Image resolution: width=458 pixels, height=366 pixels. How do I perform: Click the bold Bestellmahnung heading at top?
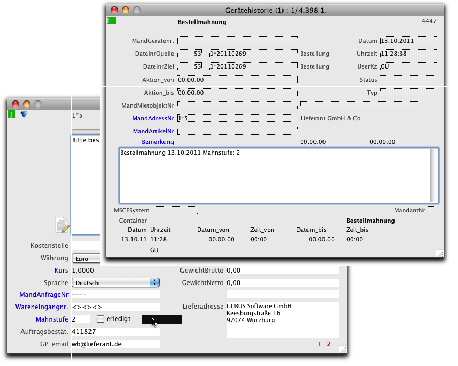coord(202,22)
